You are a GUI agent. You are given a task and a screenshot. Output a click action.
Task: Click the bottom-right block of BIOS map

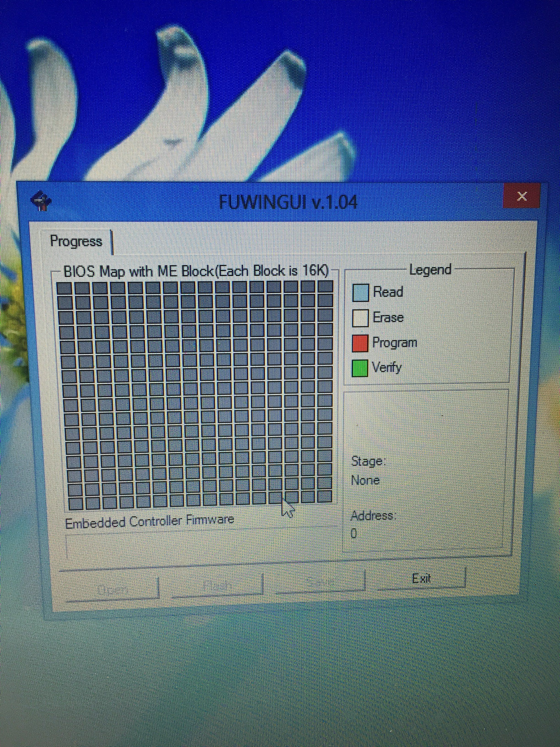(325, 496)
